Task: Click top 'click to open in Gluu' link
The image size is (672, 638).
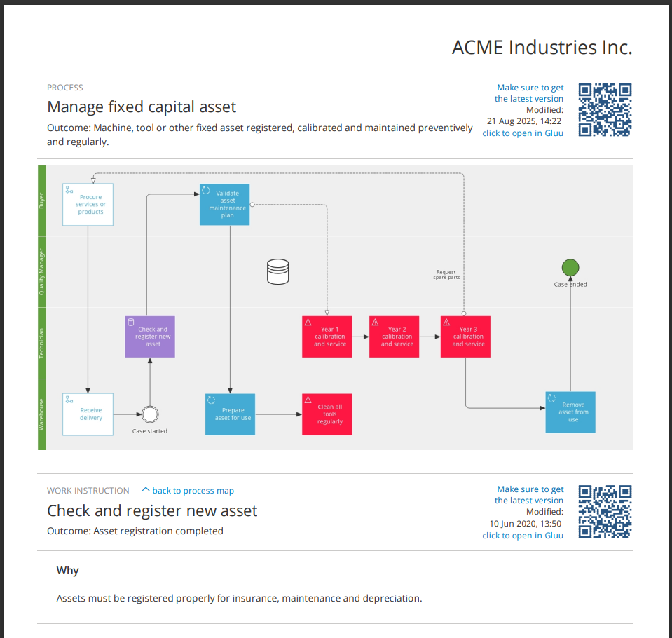Action: point(522,133)
